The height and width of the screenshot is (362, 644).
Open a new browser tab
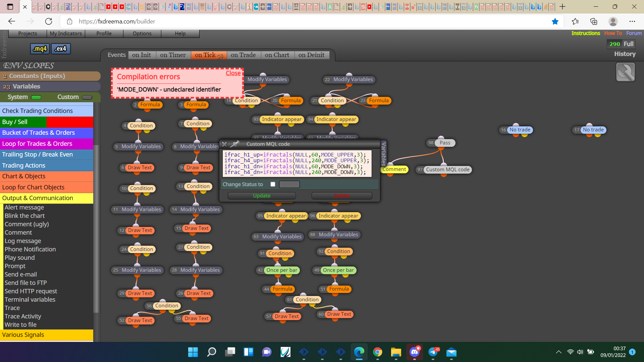tap(562, 7)
